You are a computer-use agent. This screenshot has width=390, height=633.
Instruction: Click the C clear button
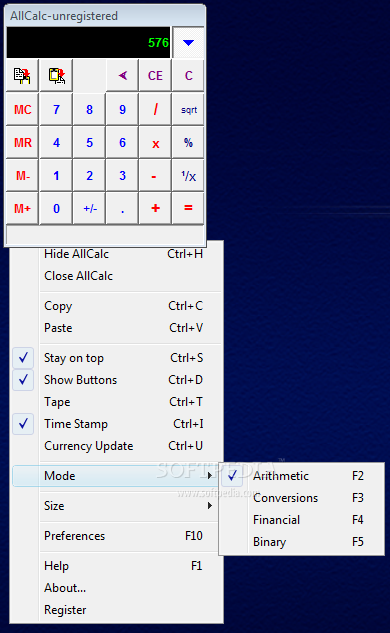pos(188,75)
